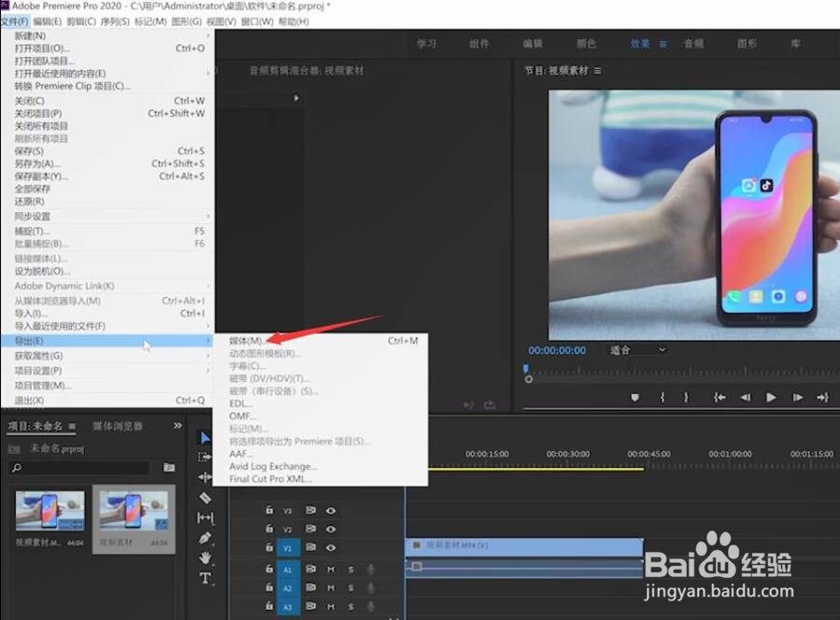This screenshot has height=620, width=840.
Task: Hide track V1 with the eye icon
Action: point(330,548)
